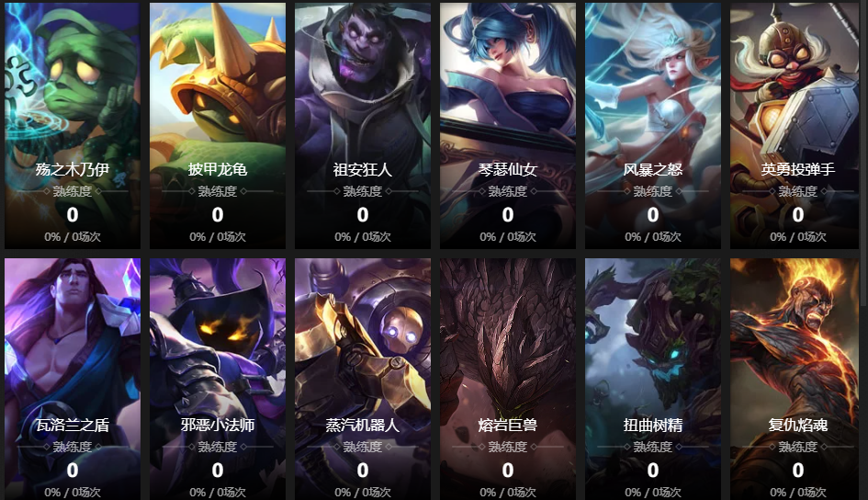
Task: Click the 扭曲树精 name label
Action: pyautogui.click(x=653, y=425)
